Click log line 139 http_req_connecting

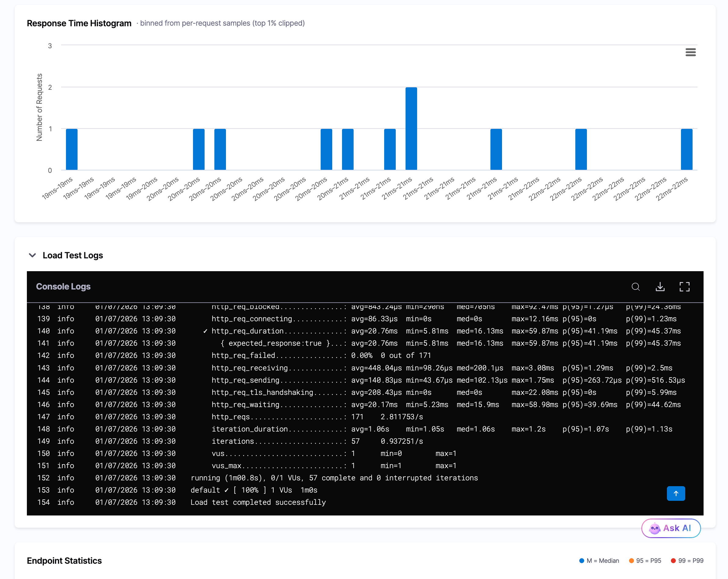(365, 319)
